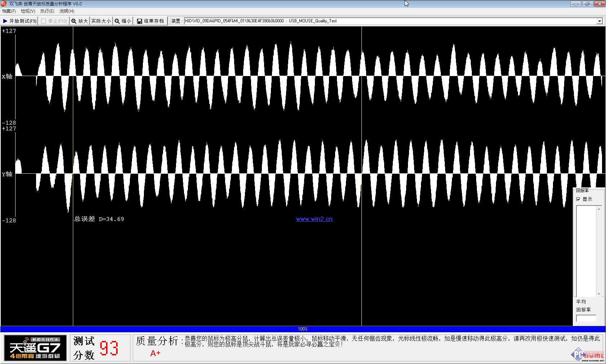Click the report rate list scroll down arrow
606x364 pixels.
tap(599, 294)
